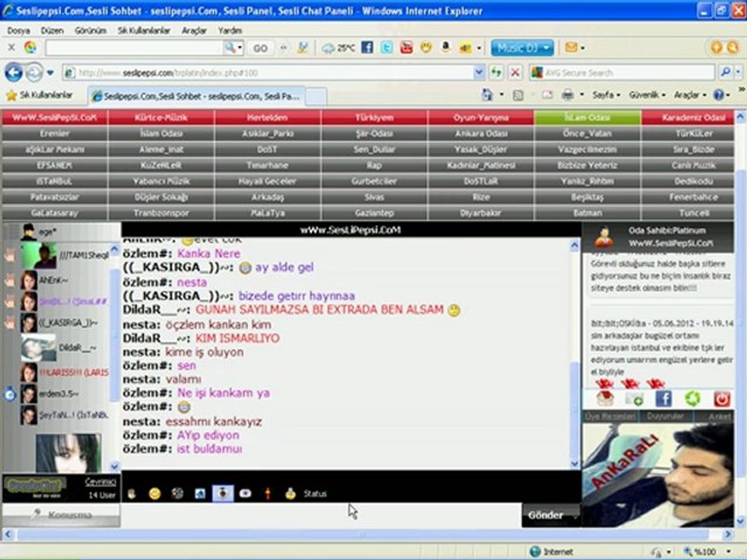Click the highlighted webcam icon in the chat toolbar

[x=223, y=493]
